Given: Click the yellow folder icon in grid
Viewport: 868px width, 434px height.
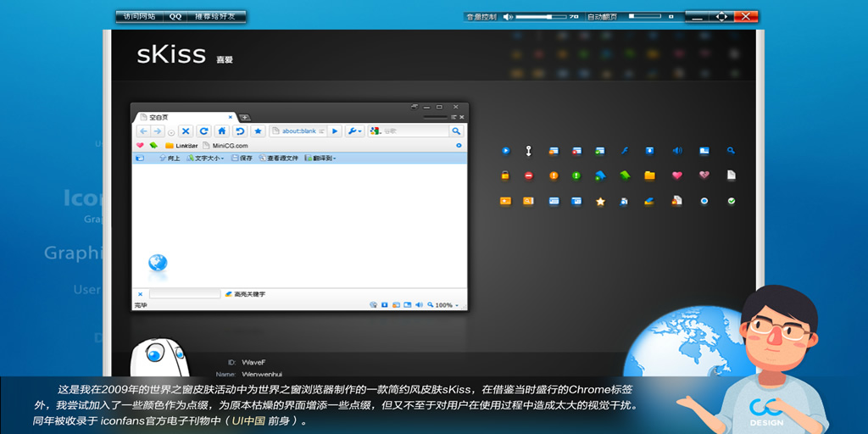Looking at the screenshot, I should pyautogui.click(x=650, y=175).
